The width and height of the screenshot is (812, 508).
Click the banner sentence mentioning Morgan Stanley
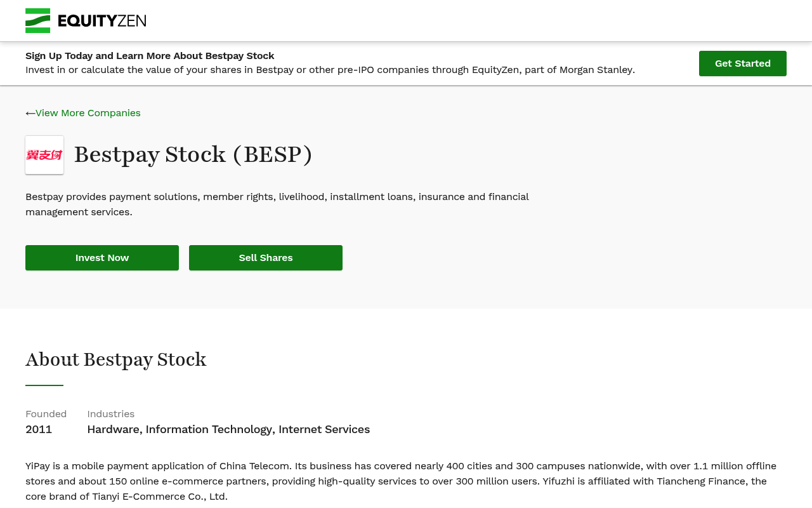coord(330,70)
